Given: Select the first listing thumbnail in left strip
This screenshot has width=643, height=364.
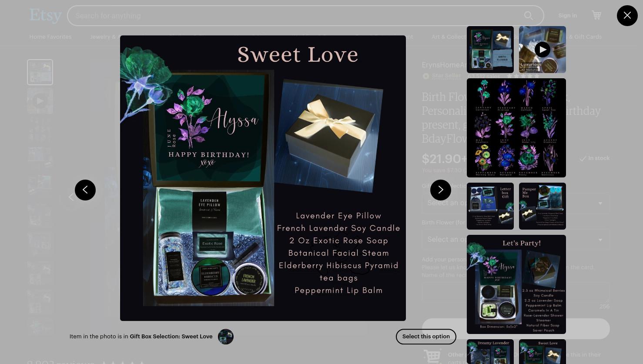Looking at the screenshot, I should tap(40, 72).
